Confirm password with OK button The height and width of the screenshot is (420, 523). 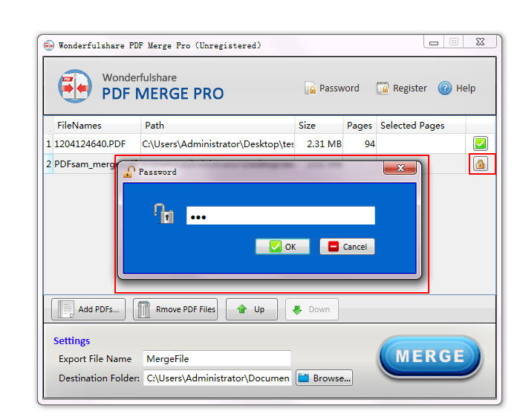pyautogui.click(x=282, y=247)
